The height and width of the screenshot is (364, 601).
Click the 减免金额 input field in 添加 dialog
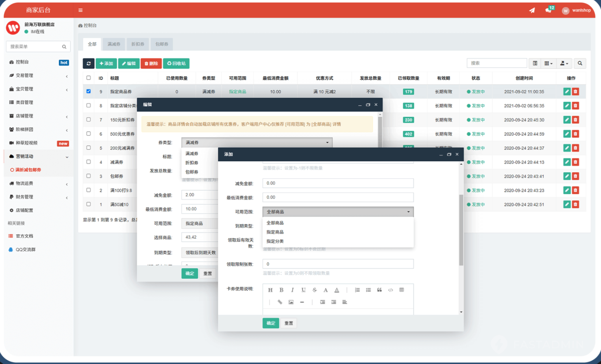pyautogui.click(x=338, y=183)
